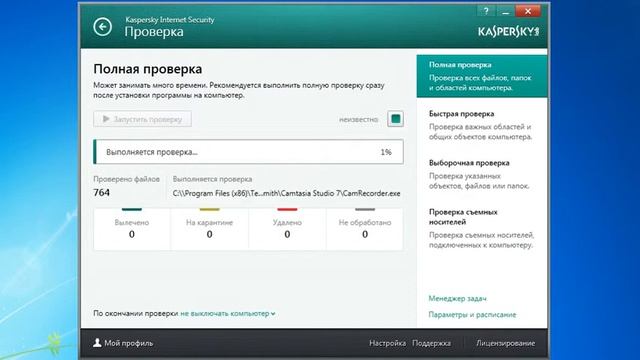The image size is (640, 360).
Task: Click the Выполняется проверка progress bar
Action: pos(249,152)
